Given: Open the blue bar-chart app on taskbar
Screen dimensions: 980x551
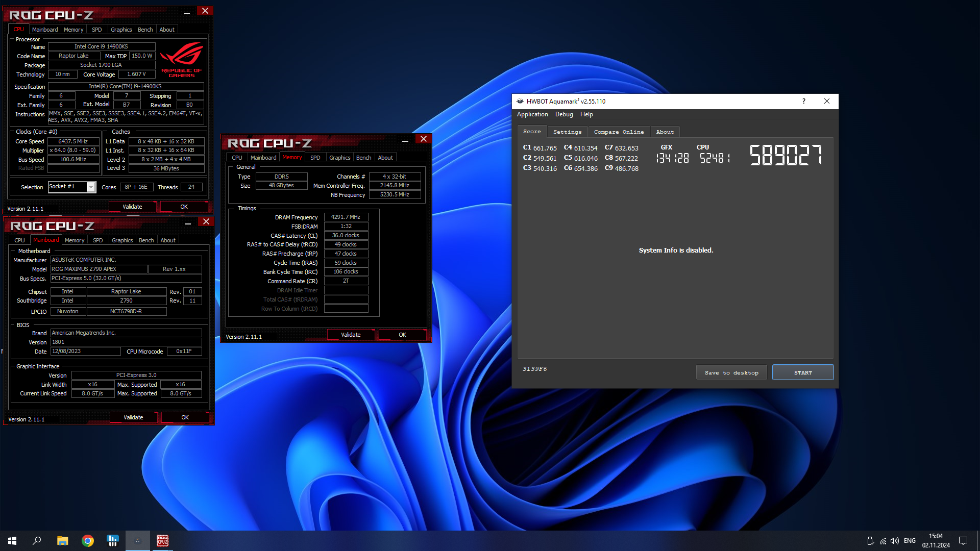Looking at the screenshot, I should [112, 541].
